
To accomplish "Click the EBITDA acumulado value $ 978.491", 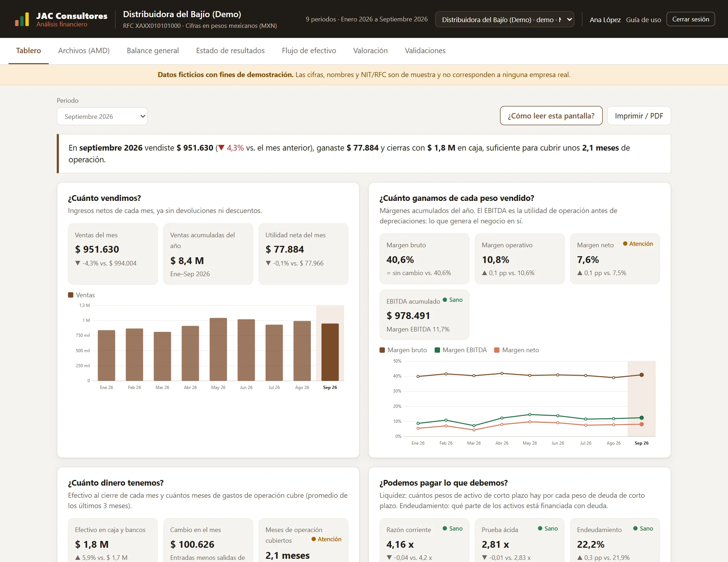I will coord(408,316).
